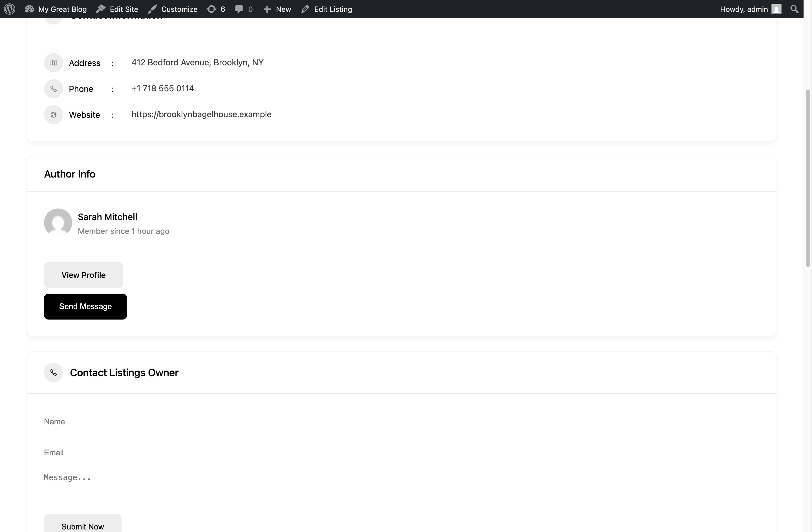Click the plus icon beside New
812x532 pixels.
(267, 9)
